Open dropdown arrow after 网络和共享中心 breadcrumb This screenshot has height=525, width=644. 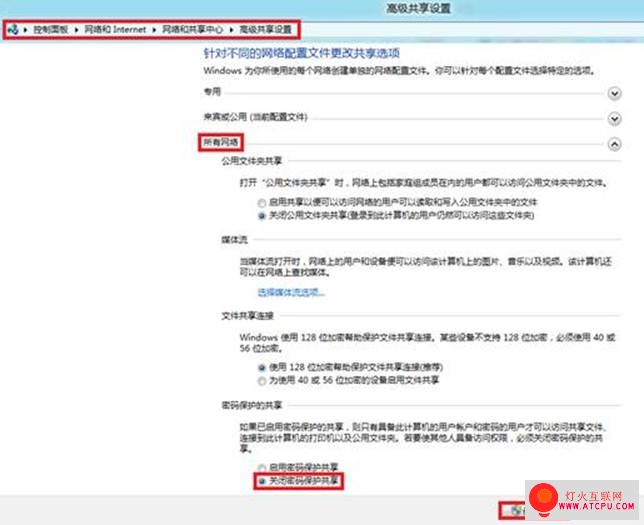231,30
